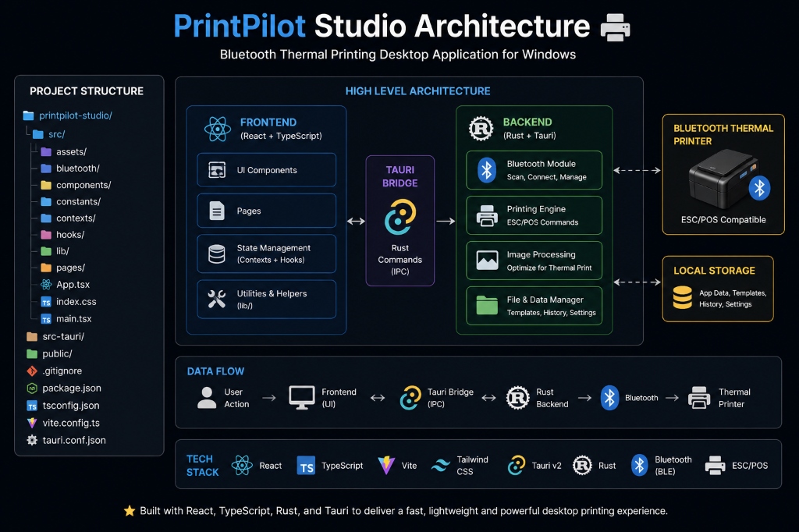Click the Tauri logo in the Tauri Bridge box

[400, 217]
